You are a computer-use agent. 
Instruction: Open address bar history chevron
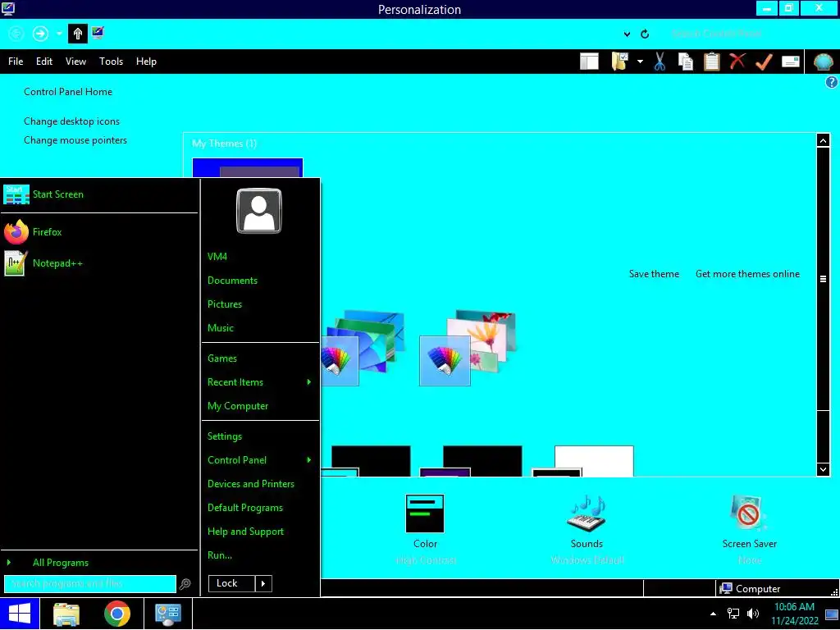pyautogui.click(x=627, y=34)
